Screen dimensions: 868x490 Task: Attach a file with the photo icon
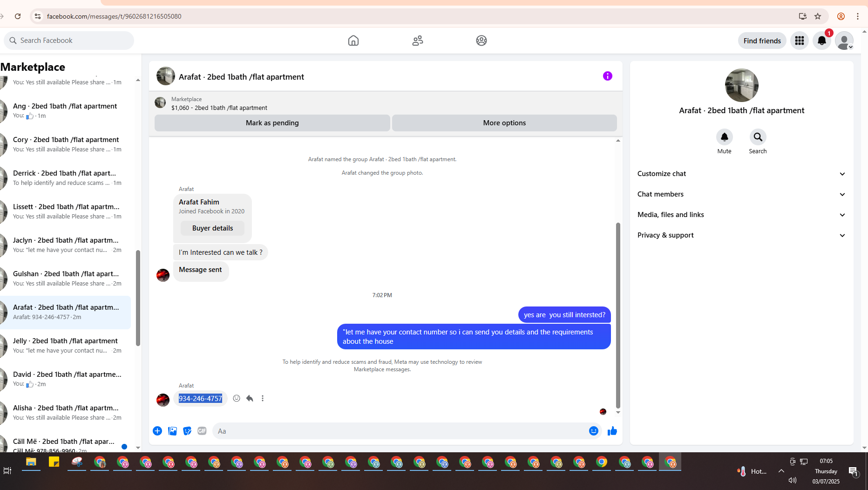[x=172, y=431]
